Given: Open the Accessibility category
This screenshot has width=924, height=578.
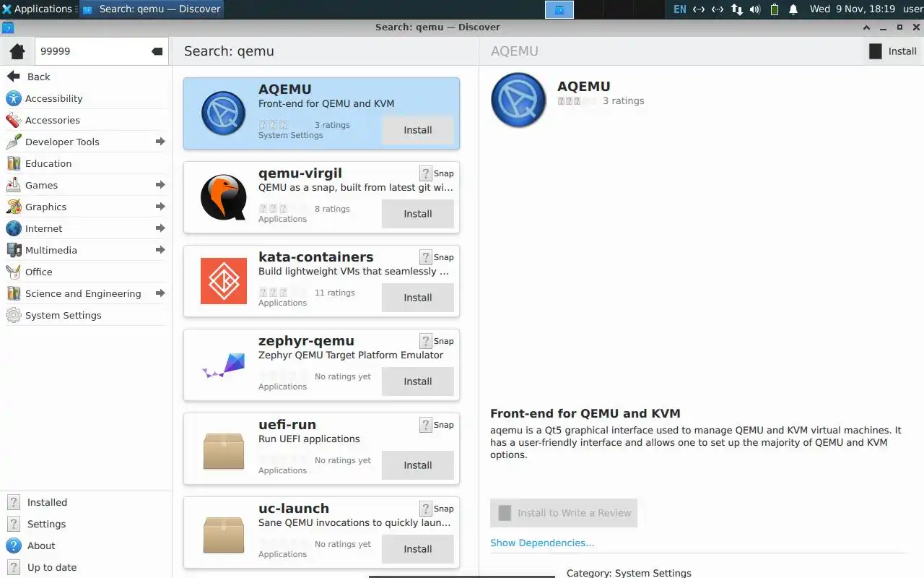Looking at the screenshot, I should tap(86, 98).
